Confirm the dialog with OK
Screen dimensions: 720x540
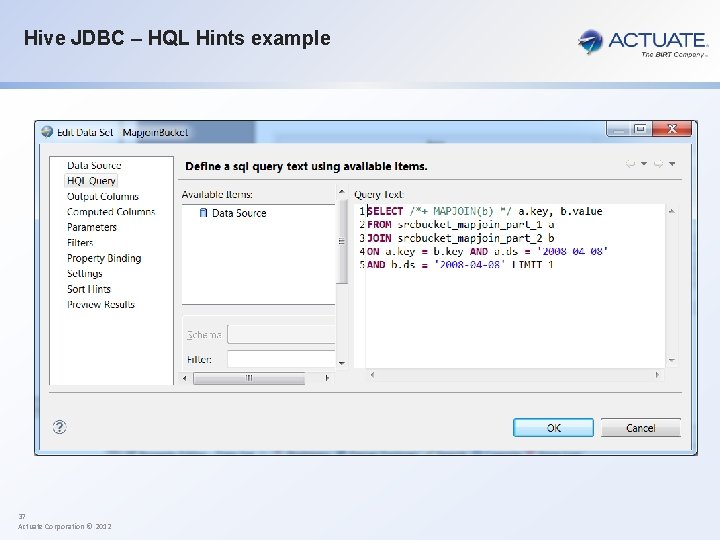point(553,428)
